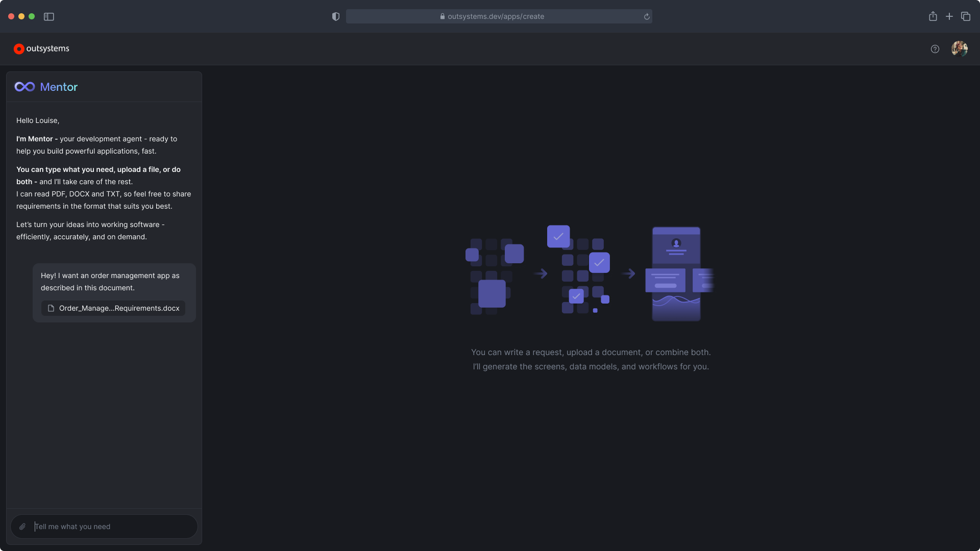Open the user profile avatar

[960, 48]
